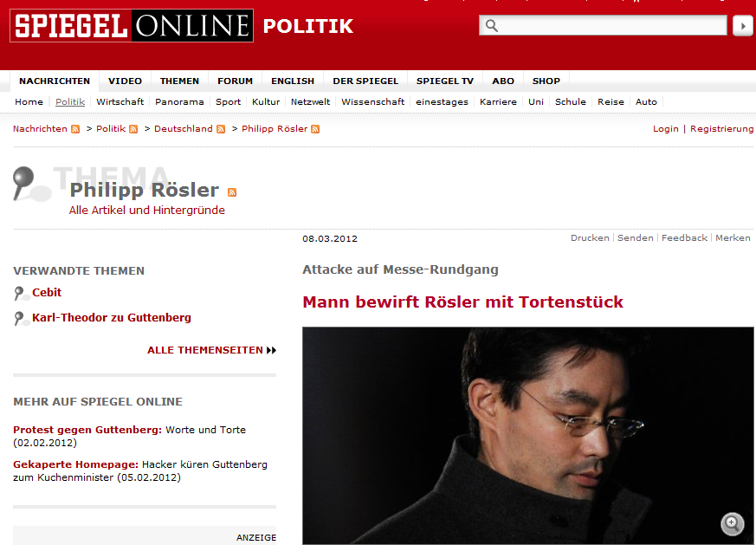The image size is (756, 545).
Task: Click the RSS icon next to Nachrichten breadcrumb
Action: pyautogui.click(x=75, y=129)
